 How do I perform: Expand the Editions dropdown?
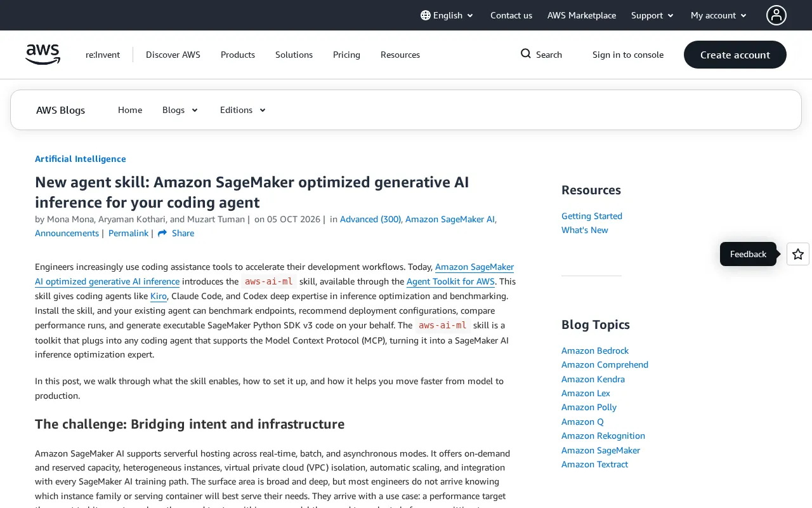pos(243,110)
